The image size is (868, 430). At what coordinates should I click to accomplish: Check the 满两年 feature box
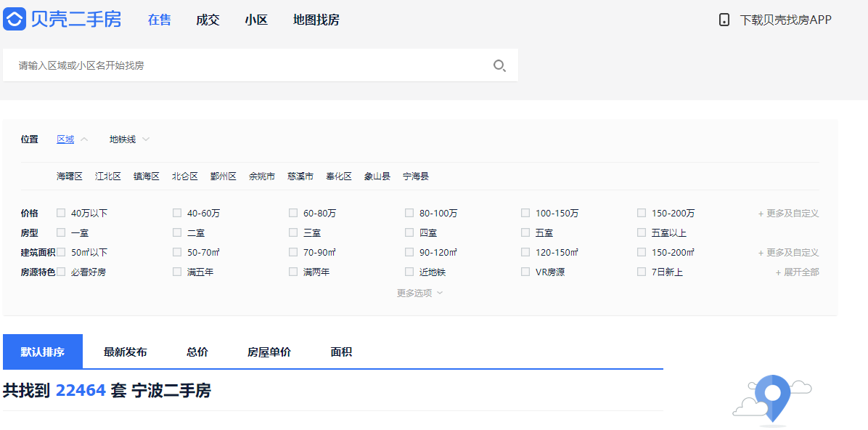click(293, 272)
